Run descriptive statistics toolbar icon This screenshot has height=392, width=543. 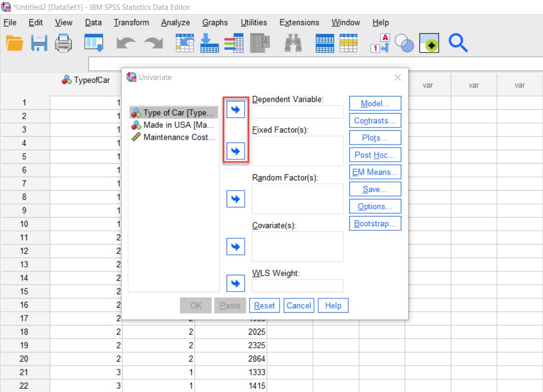[259, 43]
